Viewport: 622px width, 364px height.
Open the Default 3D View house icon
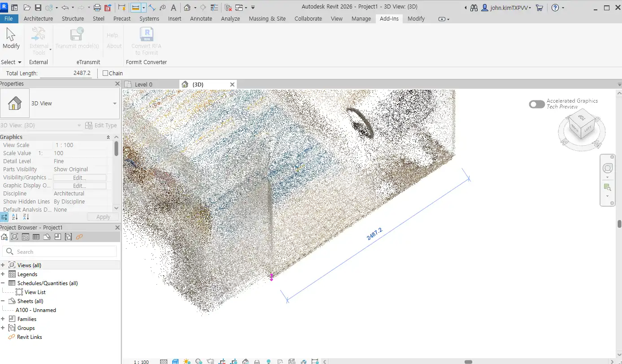click(x=187, y=8)
